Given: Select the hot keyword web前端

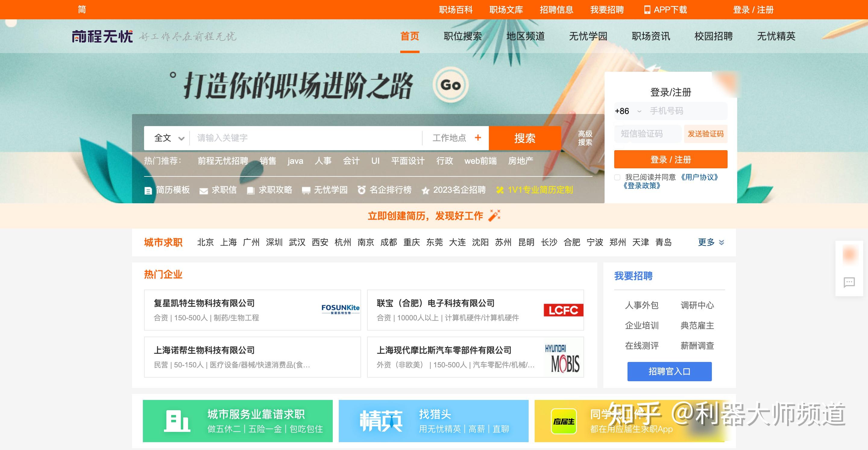Looking at the screenshot, I should point(480,161).
